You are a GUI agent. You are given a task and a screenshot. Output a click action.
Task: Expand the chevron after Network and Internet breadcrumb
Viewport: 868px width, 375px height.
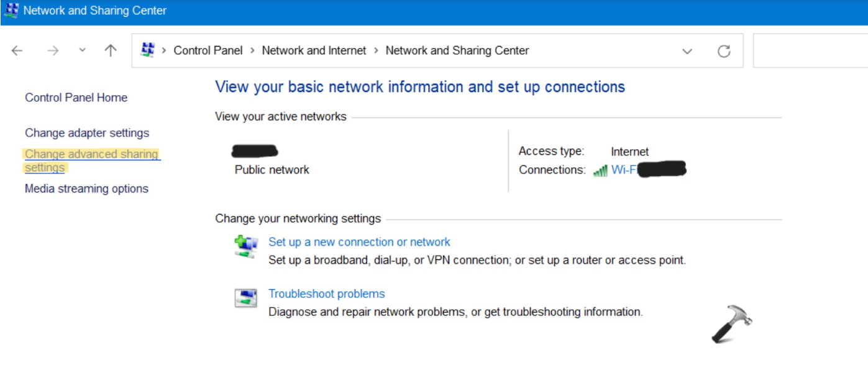click(x=376, y=51)
